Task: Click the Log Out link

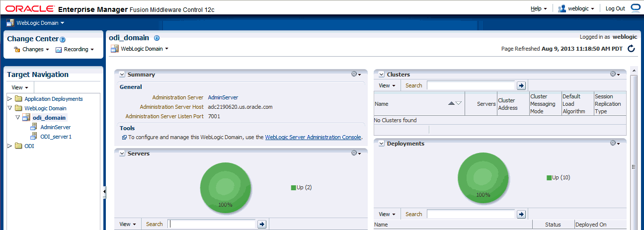Action: [x=615, y=8]
